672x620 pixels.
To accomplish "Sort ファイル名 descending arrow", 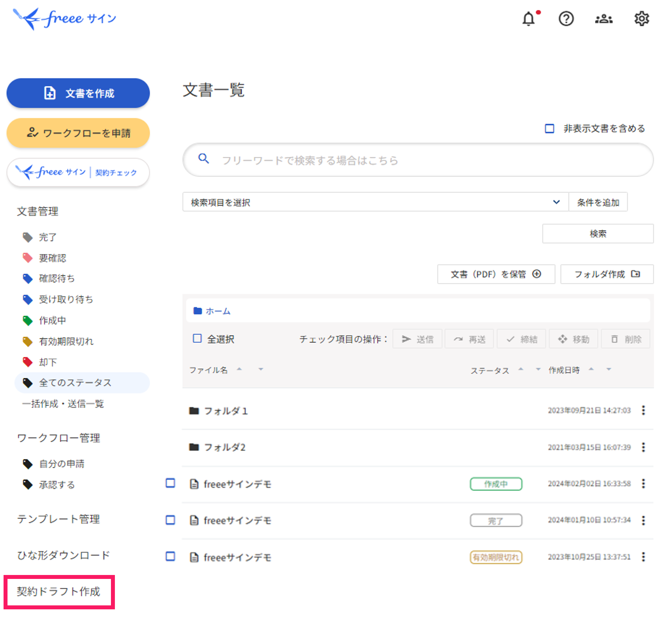I will click(x=261, y=370).
